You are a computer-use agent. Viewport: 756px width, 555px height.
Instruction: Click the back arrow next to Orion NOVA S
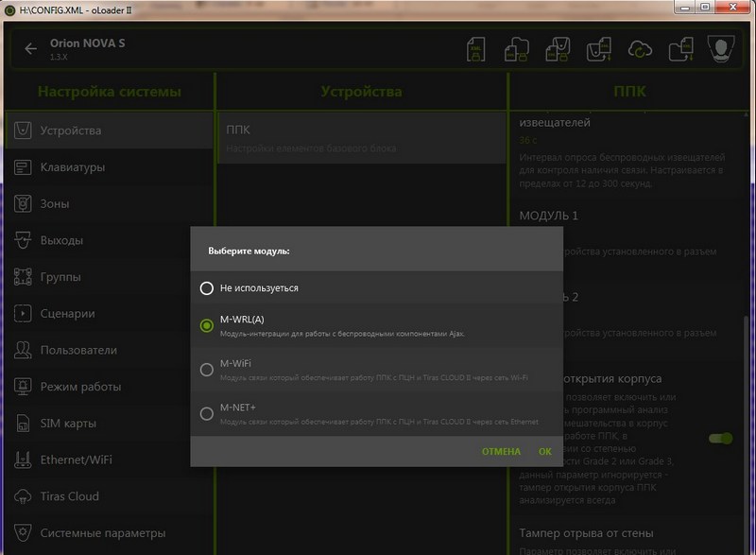coord(31,49)
